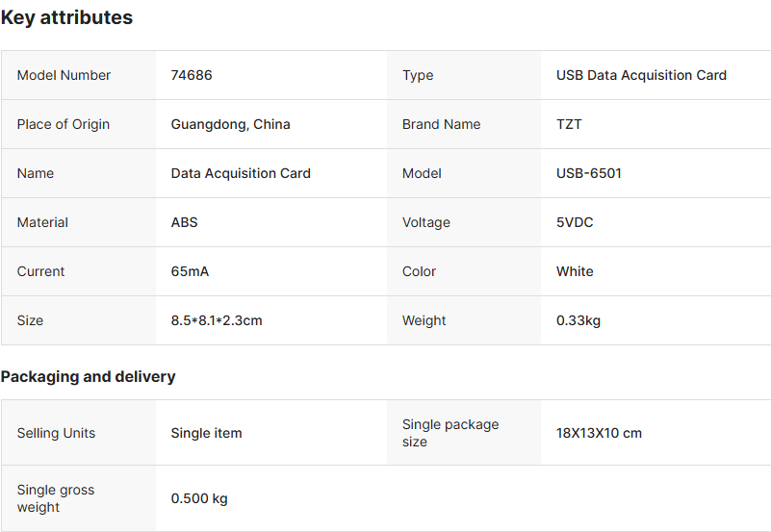Click the Key attributes heading
The image size is (771, 532).
tap(67, 18)
